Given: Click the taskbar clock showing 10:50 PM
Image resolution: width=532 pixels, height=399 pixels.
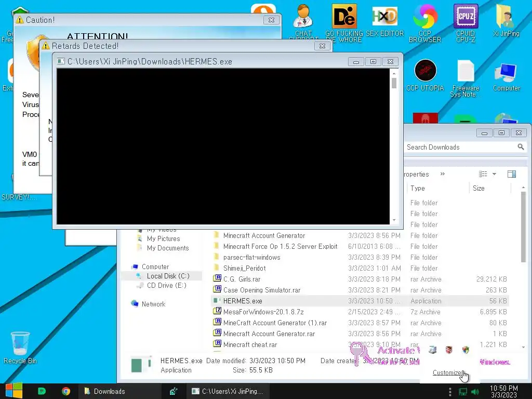Looking at the screenshot, I should [504, 391].
